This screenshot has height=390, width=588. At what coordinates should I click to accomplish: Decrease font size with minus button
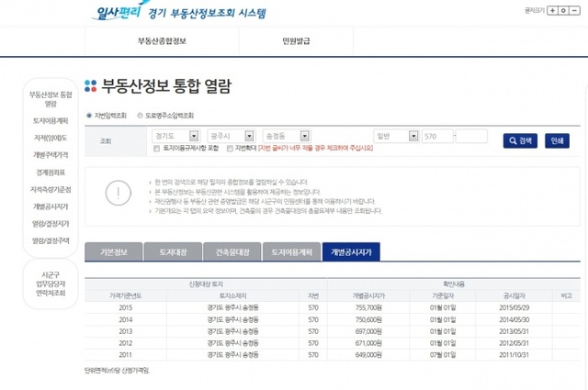point(574,10)
